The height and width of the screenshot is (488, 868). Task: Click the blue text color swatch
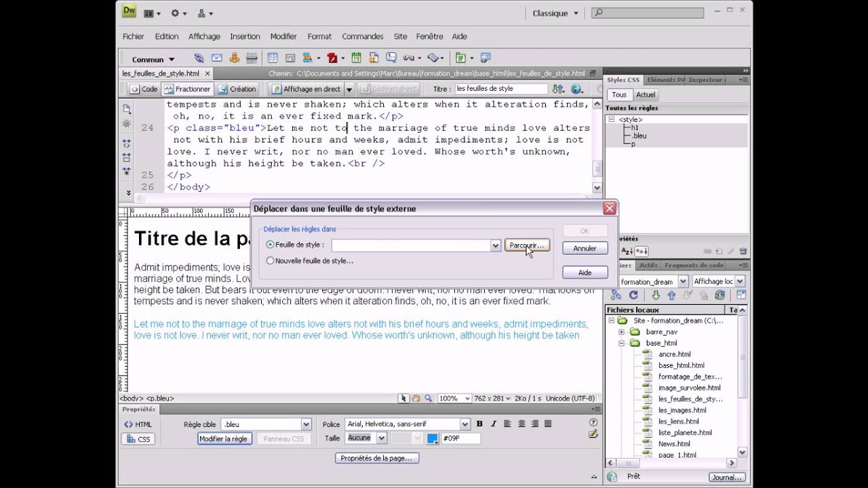[x=433, y=439]
